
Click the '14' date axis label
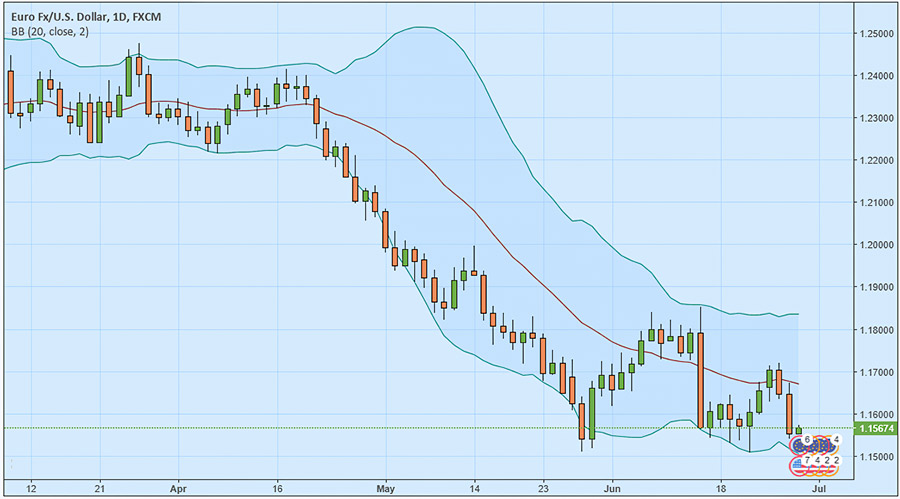pos(475,489)
